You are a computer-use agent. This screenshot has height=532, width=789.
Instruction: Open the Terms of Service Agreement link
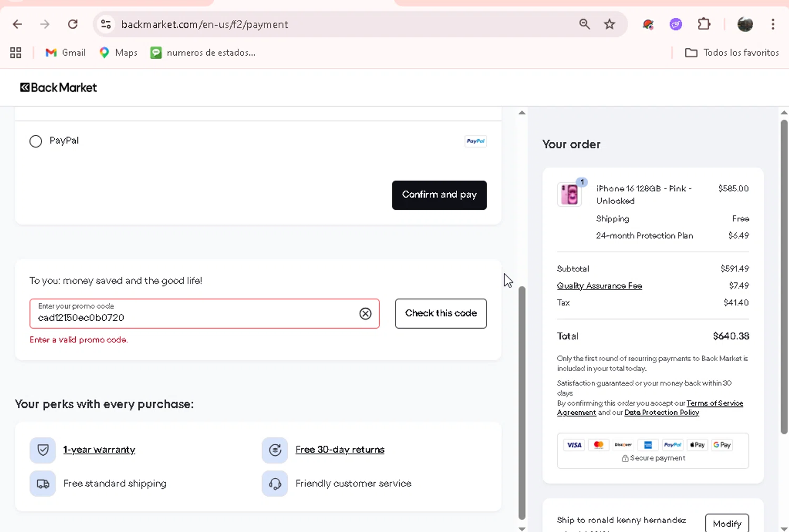(x=650, y=408)
